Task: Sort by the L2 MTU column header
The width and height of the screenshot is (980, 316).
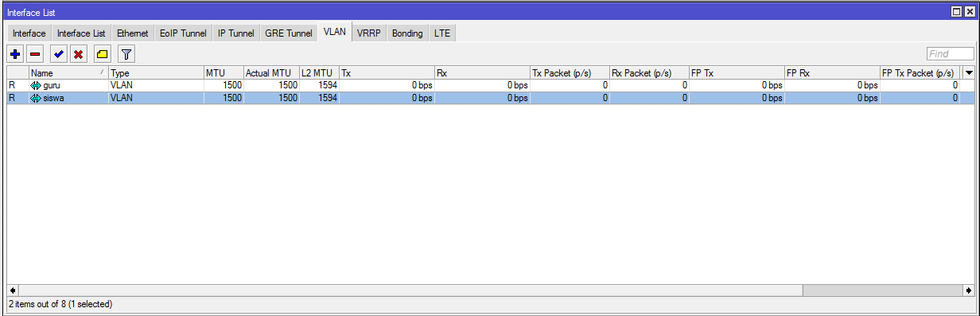Action: coord(319,73)
